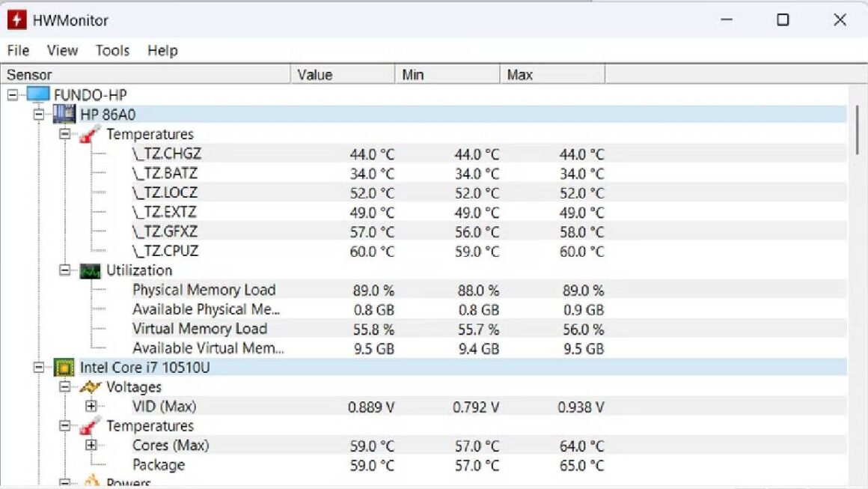Close the HWMonitor window
This screenshot has width=868, height=489.
840,20
